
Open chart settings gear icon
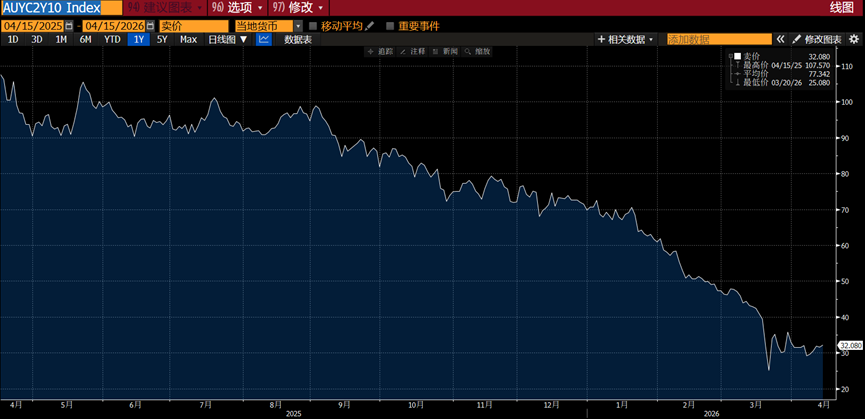point(854,39)
